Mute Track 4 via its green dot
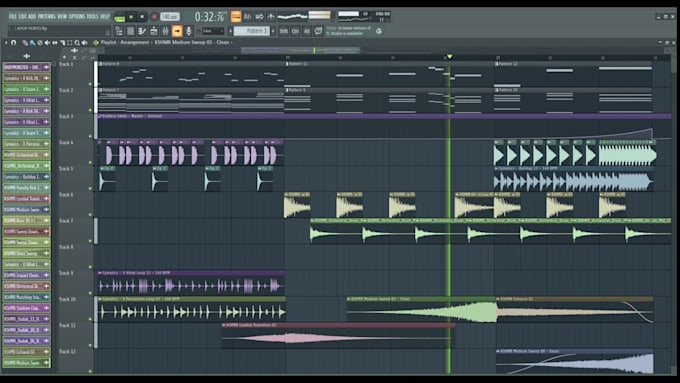 90,162
